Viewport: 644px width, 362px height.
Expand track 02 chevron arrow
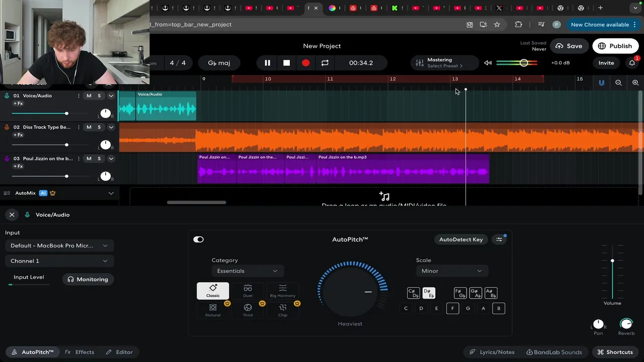(111, 127)
